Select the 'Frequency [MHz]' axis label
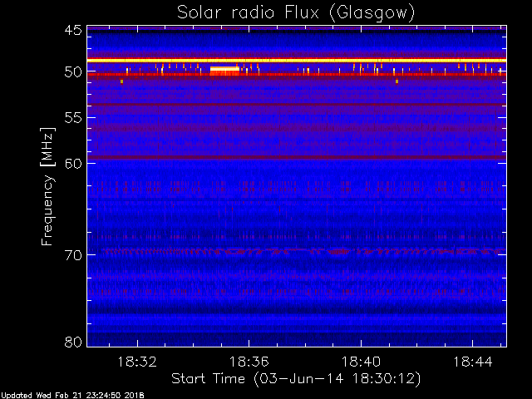The image size is (532, 399). pos(47,186)
